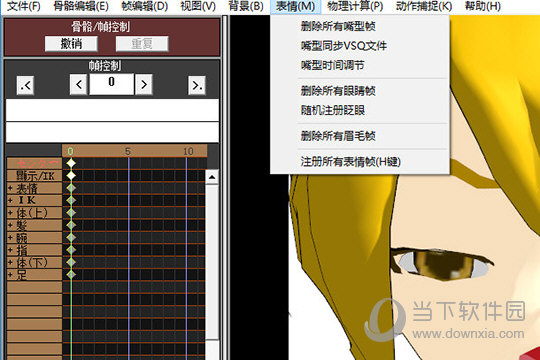Select the 表情 keyframe diamond at frame 0
This screenshot has width=540, height=360.
[x=71, y=188]
